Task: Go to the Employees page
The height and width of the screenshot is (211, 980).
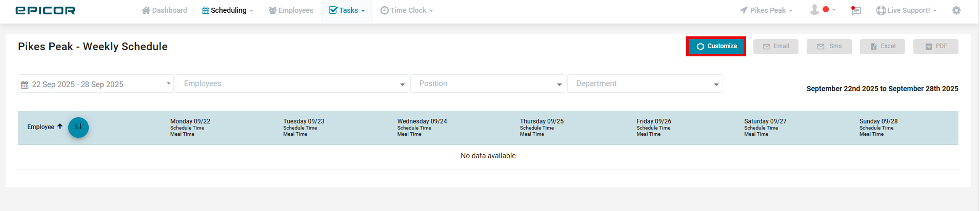Action: tap(291, 10)
